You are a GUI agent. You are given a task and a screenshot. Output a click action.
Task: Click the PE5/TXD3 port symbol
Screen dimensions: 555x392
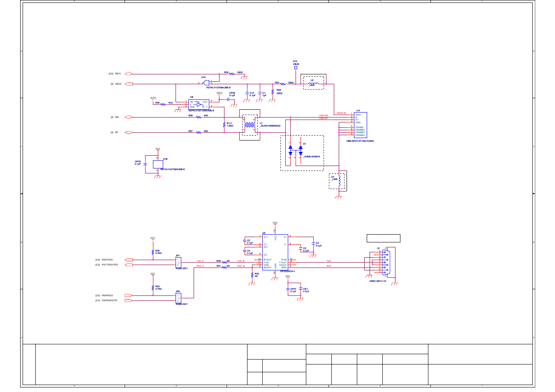[x=129, y=260]
